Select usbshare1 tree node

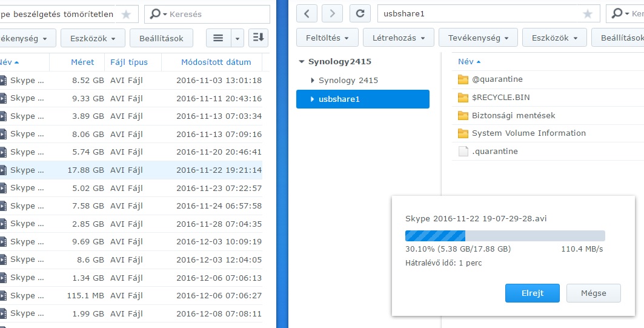[x=363, y=99]
